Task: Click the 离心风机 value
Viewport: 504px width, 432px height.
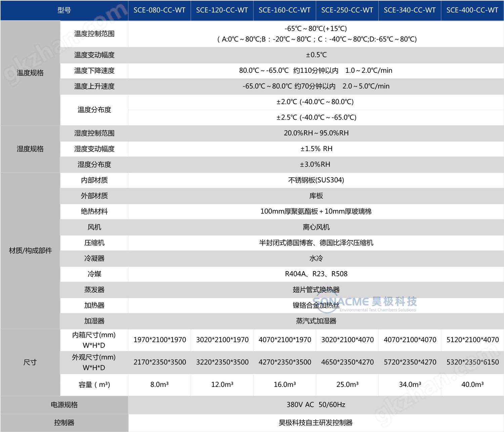Action: [x=316, y=227]
